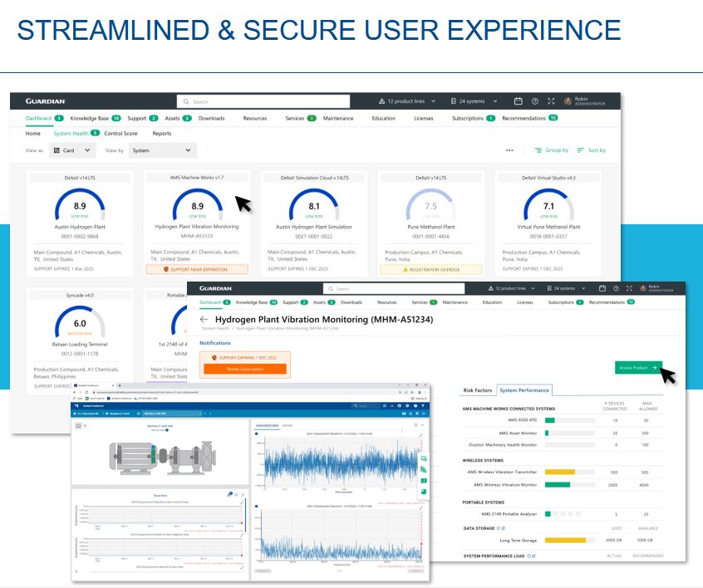Click the Group by icon
The width and height of the screenshot is (703, 588).
coord(538,150)
